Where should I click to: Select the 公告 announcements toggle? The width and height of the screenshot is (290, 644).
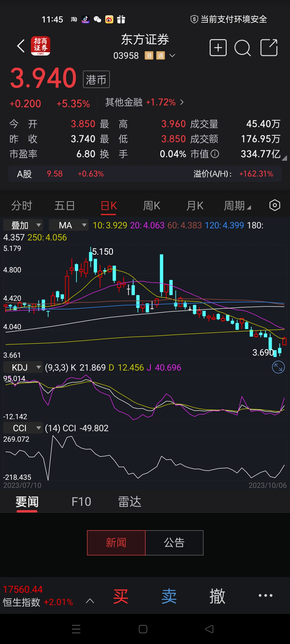[174, 543]
